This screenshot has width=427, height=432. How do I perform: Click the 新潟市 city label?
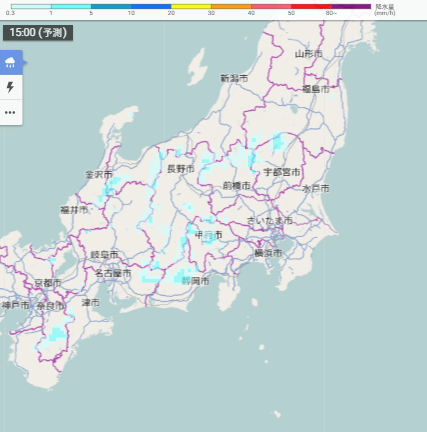coord(234,78)
